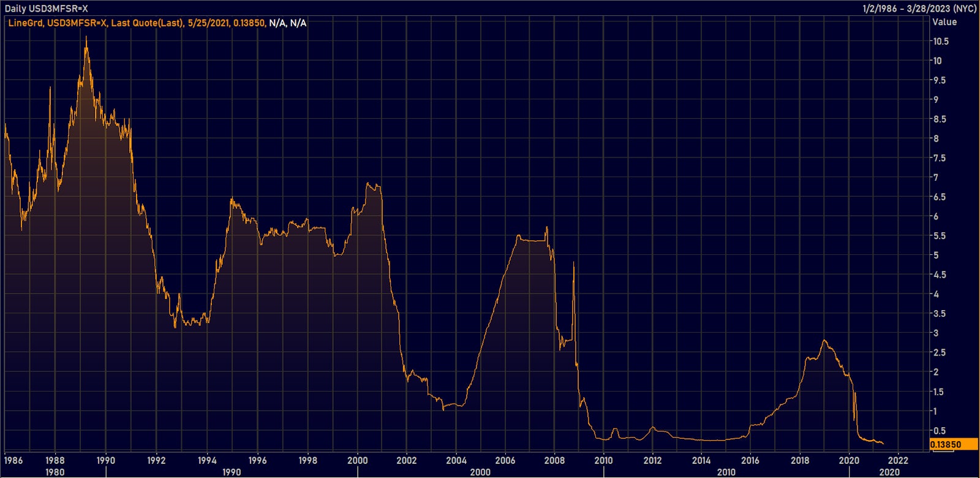Click the LineGrd label in the legend
Screen dimensions: 980x478
[x=25, y=23]
